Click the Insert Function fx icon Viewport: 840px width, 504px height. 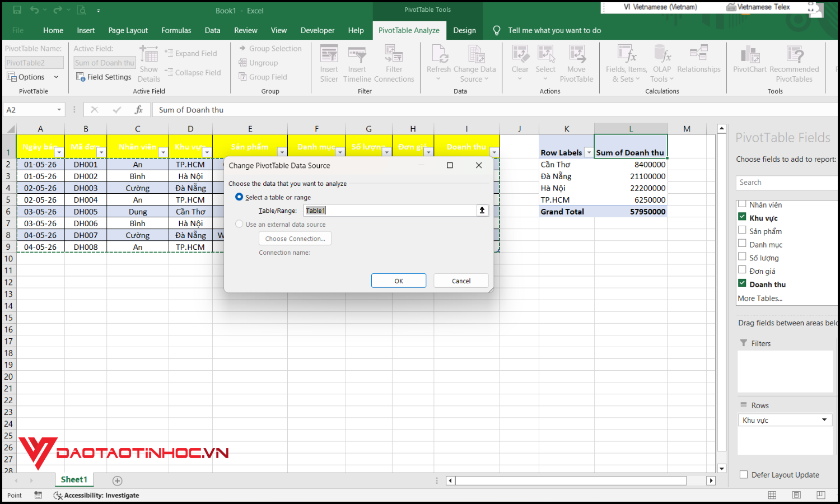(138, 110)
